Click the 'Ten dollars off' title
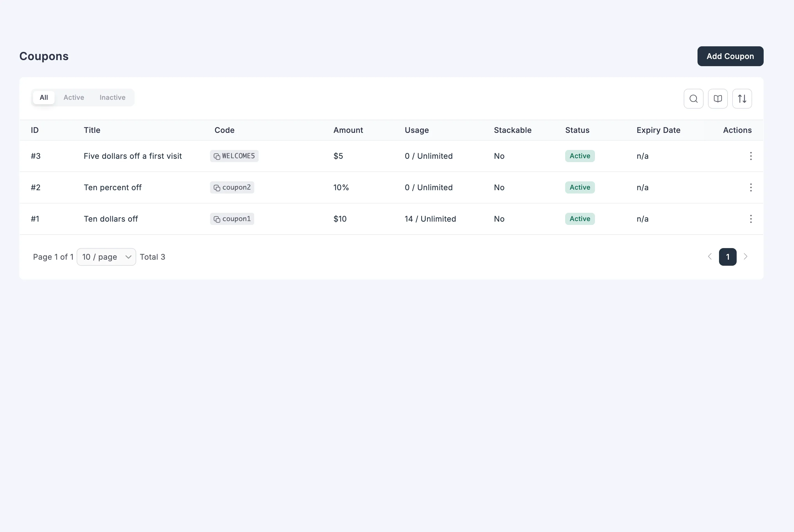Screen dimensions: 794x532 tap(111, 219)
